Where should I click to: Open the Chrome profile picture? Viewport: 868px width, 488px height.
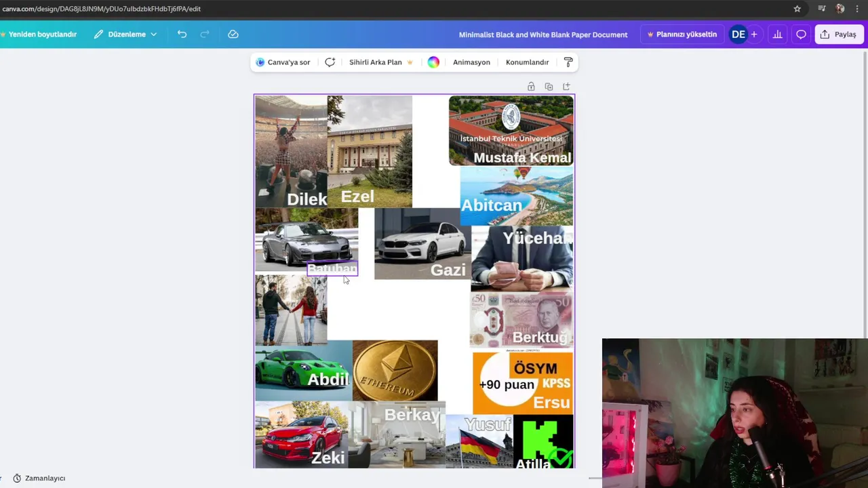click(x=840, y=9)
